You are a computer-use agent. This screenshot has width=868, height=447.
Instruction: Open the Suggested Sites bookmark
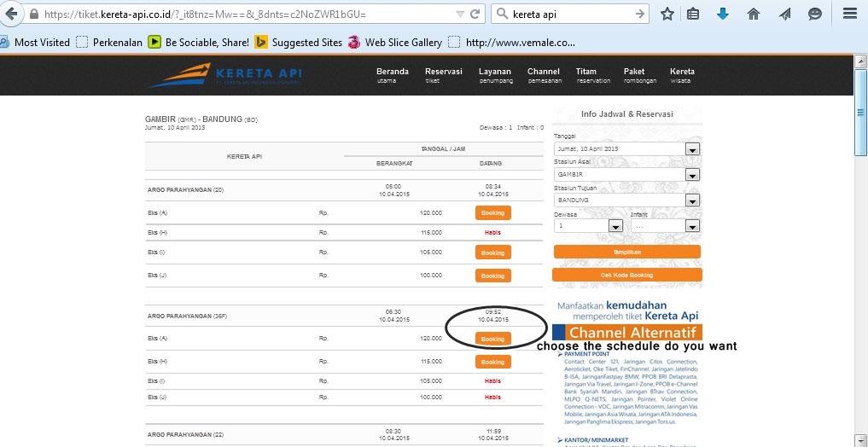299,42
